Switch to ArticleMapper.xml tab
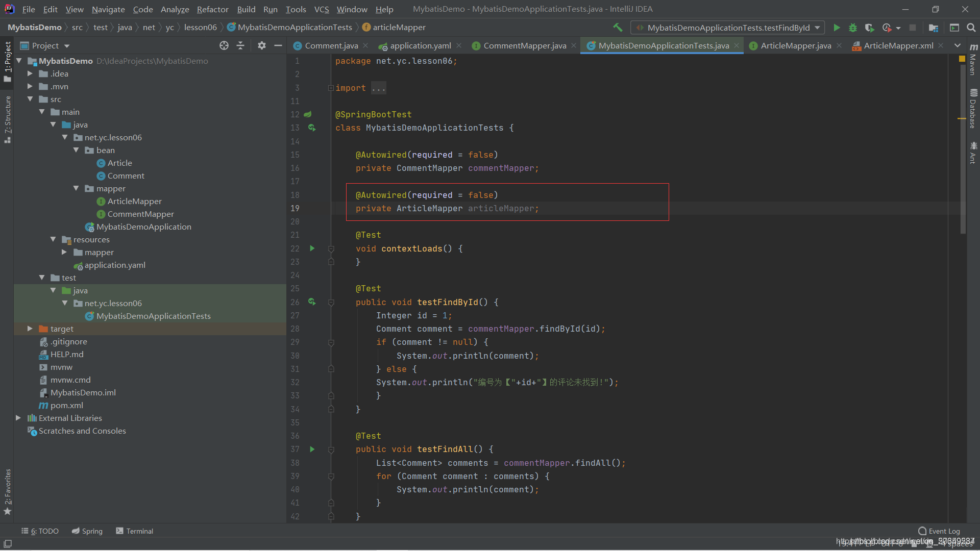 [898, 45]
